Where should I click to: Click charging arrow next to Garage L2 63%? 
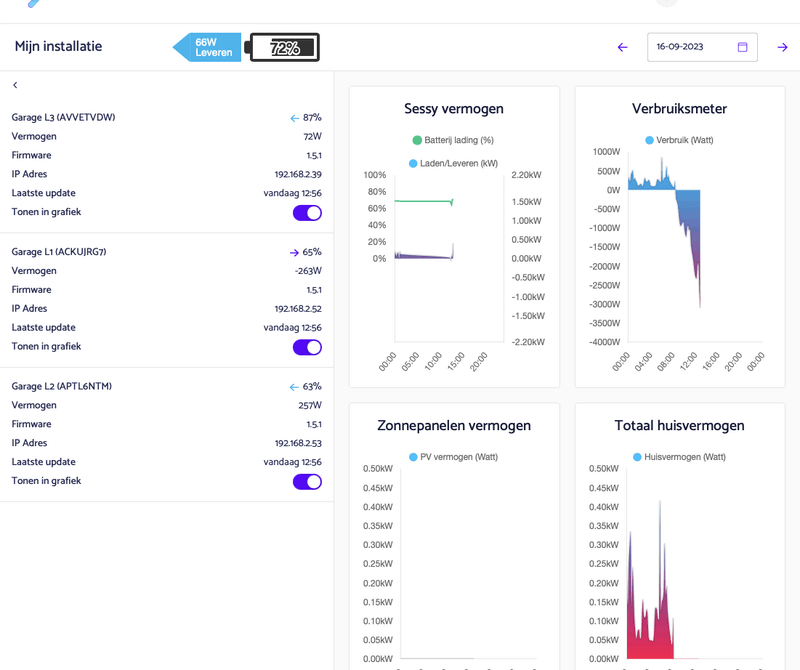pyautogui.click(x=294, y=387)
